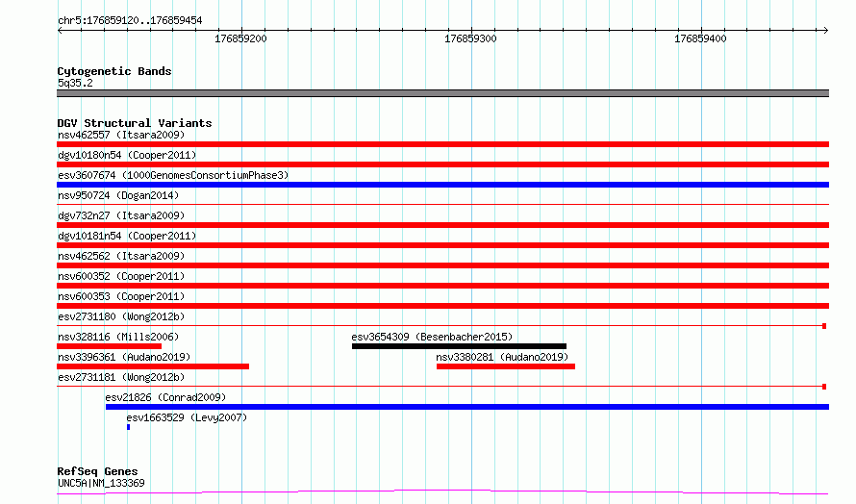The height and width of the screenshot is (504, 856).
Task: Open variant nsv3396361 (Audano2019)
Action: [124, 357]
